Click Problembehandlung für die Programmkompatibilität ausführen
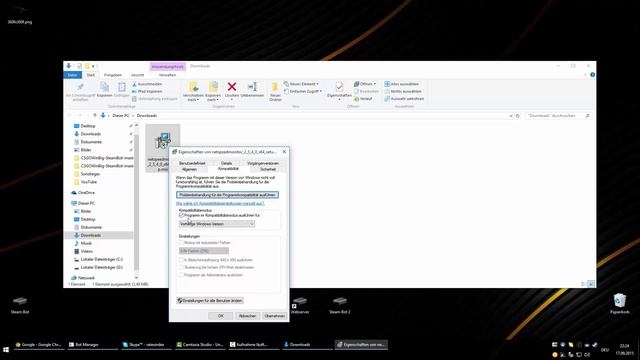The height and width of the screenshot is (360, 640). click(227, 195)
